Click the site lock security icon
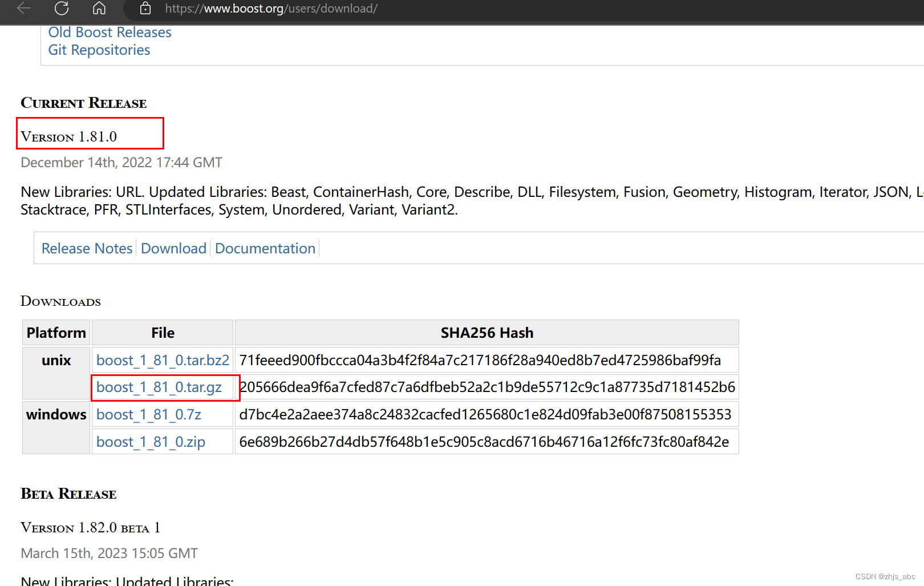This screenshot has width=924, height=586. coord(145,8)
